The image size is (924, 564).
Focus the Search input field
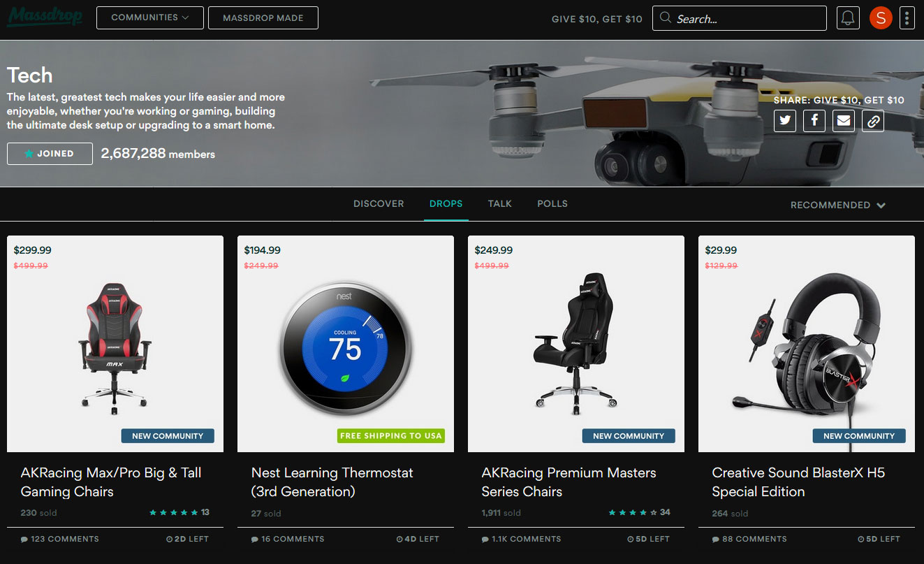coord(740,18)
